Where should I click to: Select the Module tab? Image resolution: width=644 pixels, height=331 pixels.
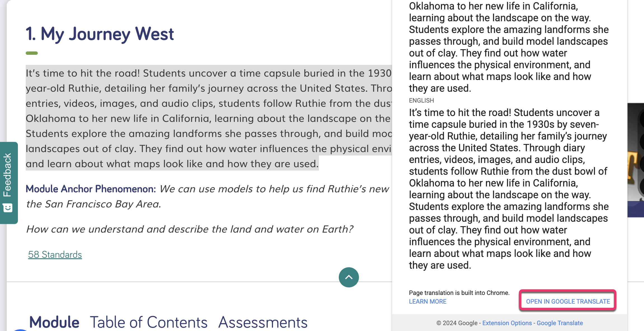click(54, 322)
